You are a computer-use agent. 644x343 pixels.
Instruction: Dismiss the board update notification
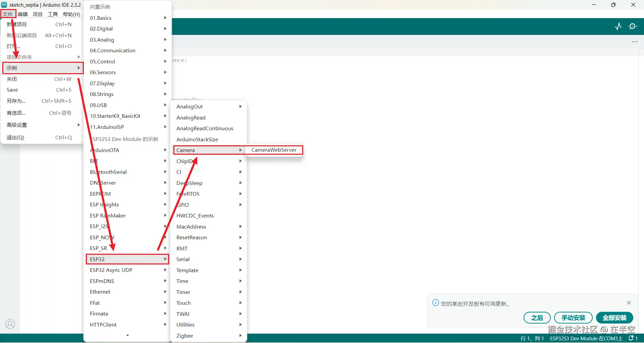629,302
